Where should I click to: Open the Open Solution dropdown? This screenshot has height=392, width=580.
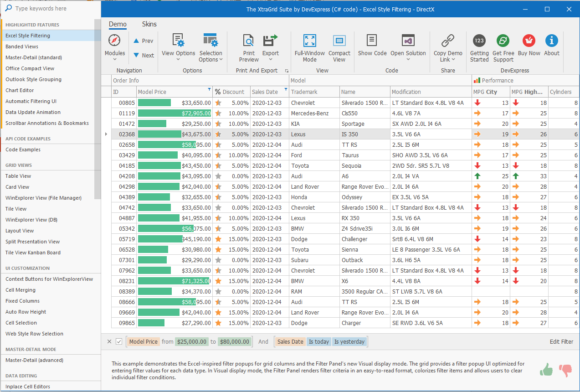pyautogui.click(x=408, y=48)
